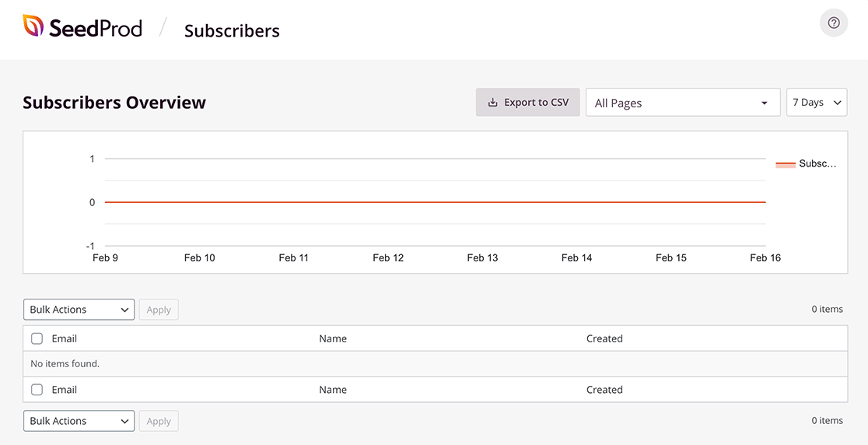Click the Subscribers breadcrumb title
This screenshot has width=868, height=445.
click(232, 31)
